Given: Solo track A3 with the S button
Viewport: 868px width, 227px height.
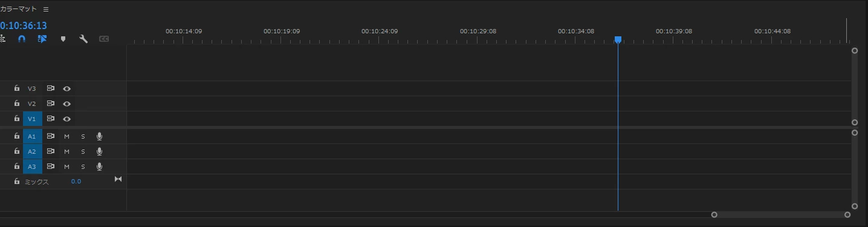Looking at the screenshot, I should click(x=83, y=166).
